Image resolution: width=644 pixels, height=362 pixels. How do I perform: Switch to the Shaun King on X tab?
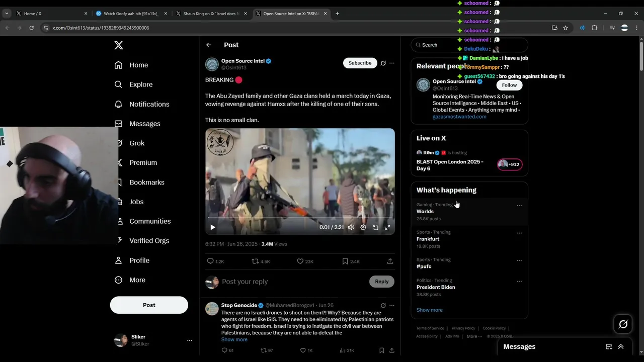tap(211, 14)
